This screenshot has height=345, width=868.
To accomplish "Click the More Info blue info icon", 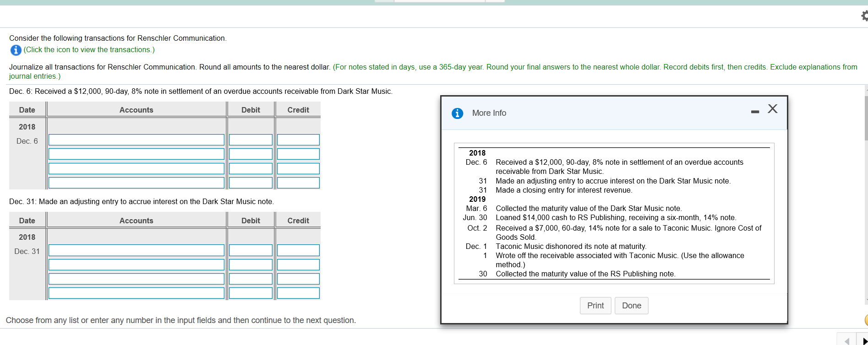I will pyautogui.click(x=457, y=113).
